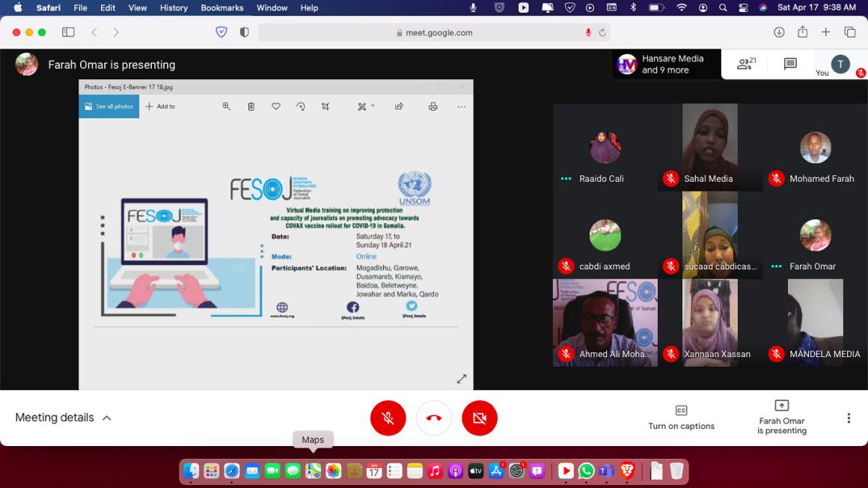Click Safari sidebar toggle icon
The height and width of the screenshot is (488, 868).
(68, 32)
